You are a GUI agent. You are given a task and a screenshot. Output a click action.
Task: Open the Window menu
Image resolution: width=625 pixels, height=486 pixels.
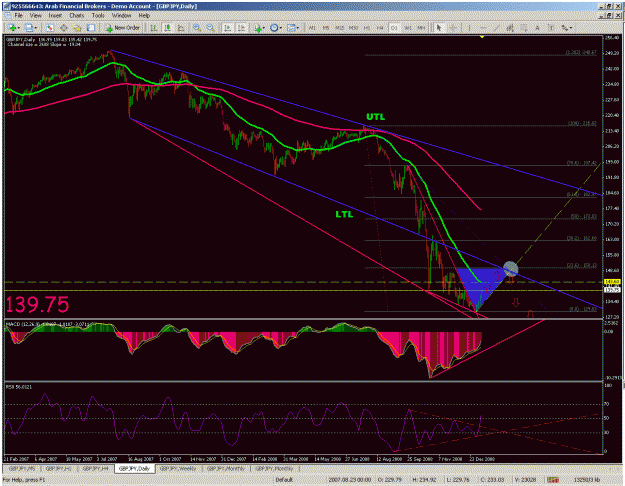click(x=121, y=16)
